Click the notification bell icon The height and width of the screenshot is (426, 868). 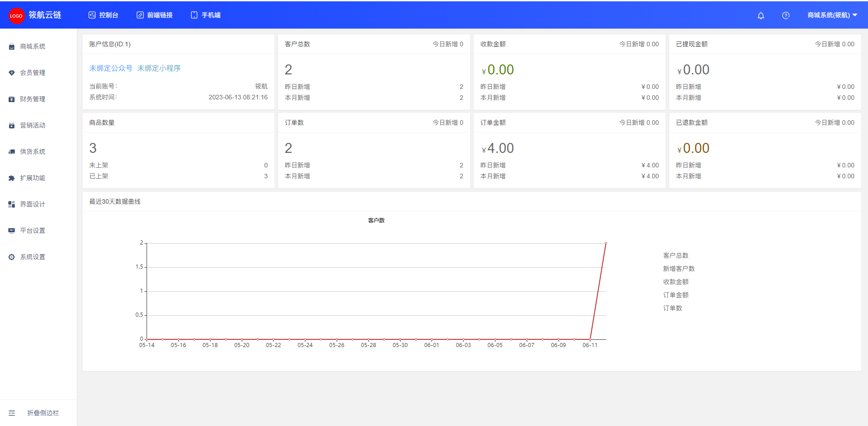(761, 15)
